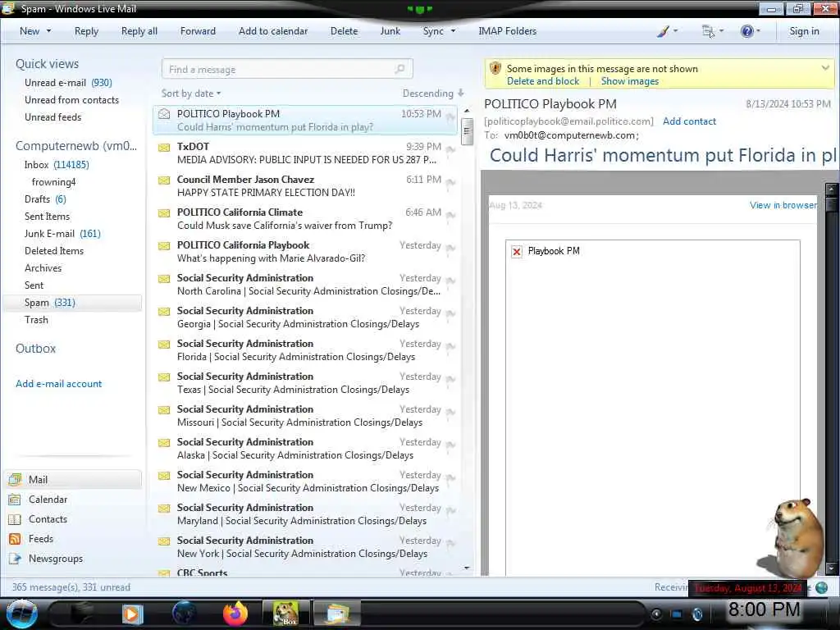Click the orange Feeds icon
This screenshot has height=630, width=840.
click(15, 539)
